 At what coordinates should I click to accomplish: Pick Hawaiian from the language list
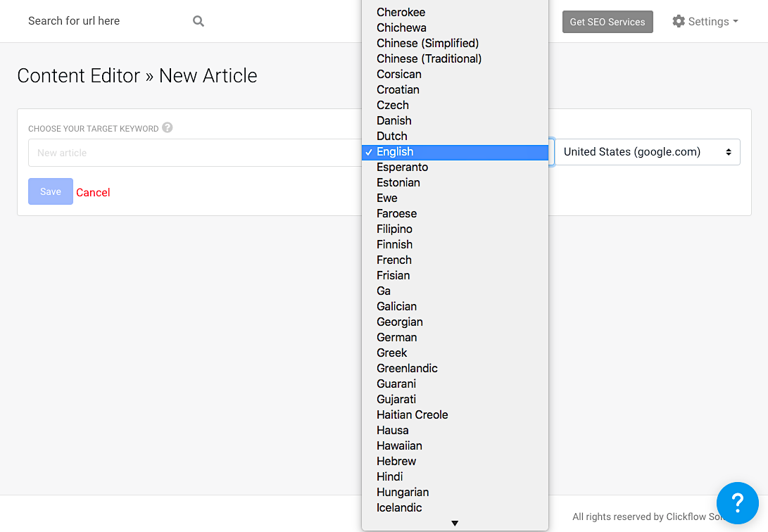coord(455,446)
